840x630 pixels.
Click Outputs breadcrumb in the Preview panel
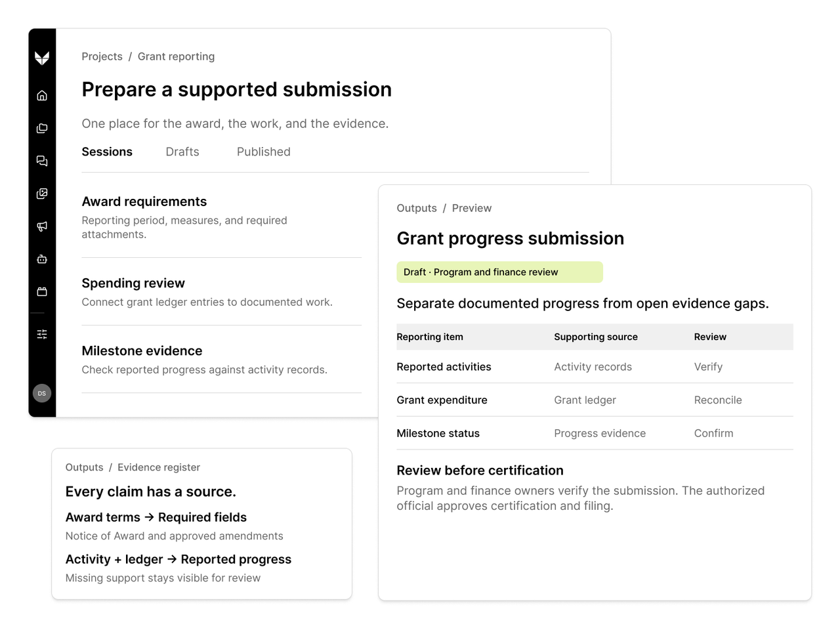pos(417,208)
